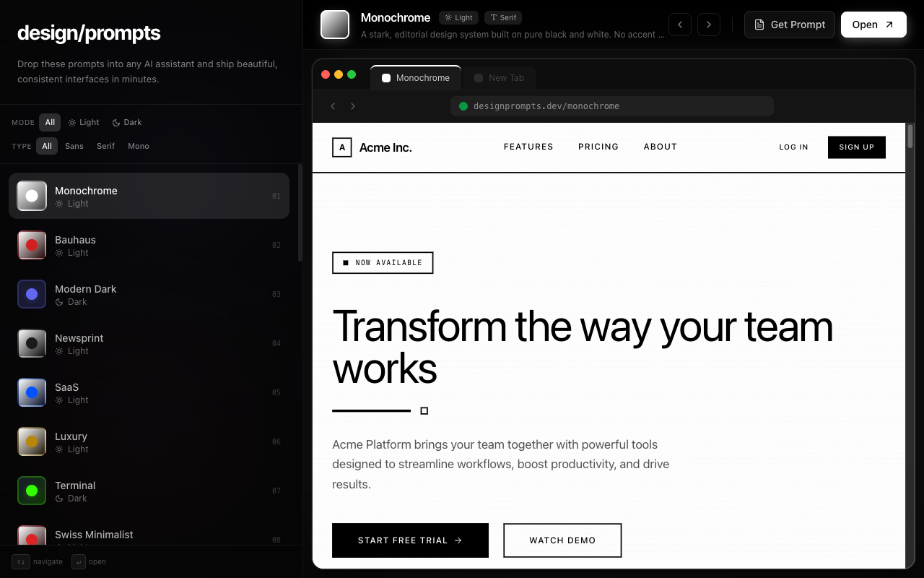Set type filter to Serif
924x578 pixels.
(105, 146)
